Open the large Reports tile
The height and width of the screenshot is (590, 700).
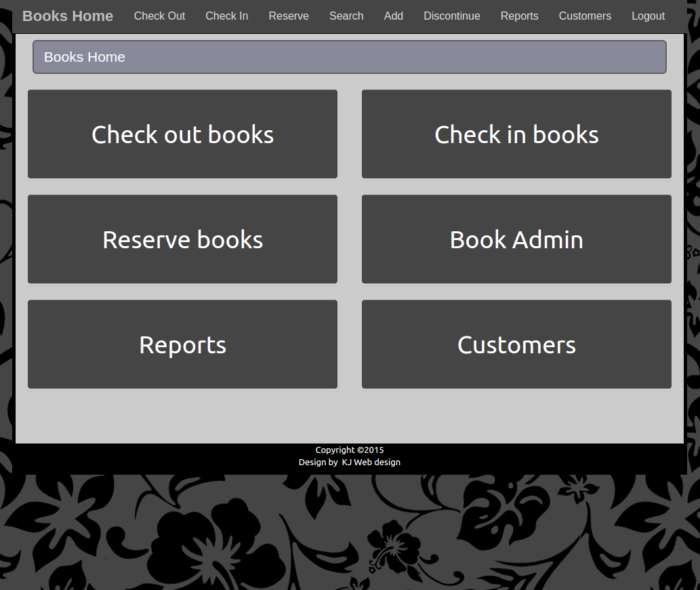coord(182,345)
